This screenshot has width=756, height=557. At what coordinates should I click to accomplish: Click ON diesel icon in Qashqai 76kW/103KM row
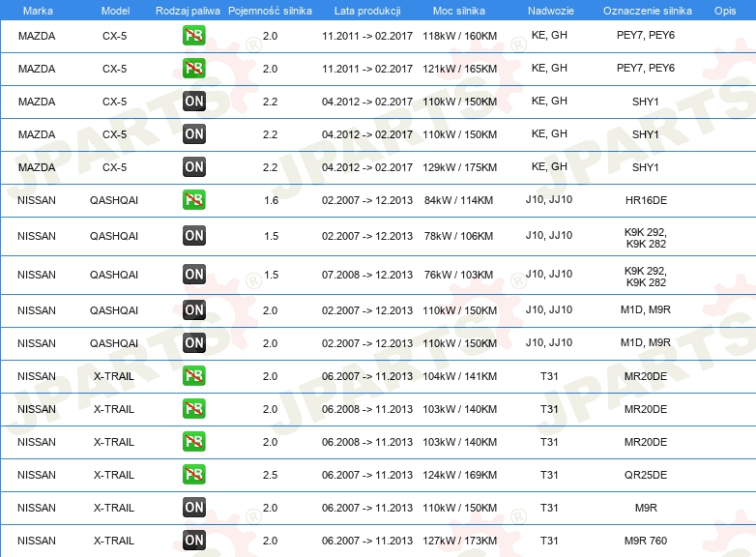[x=193, y=274]
